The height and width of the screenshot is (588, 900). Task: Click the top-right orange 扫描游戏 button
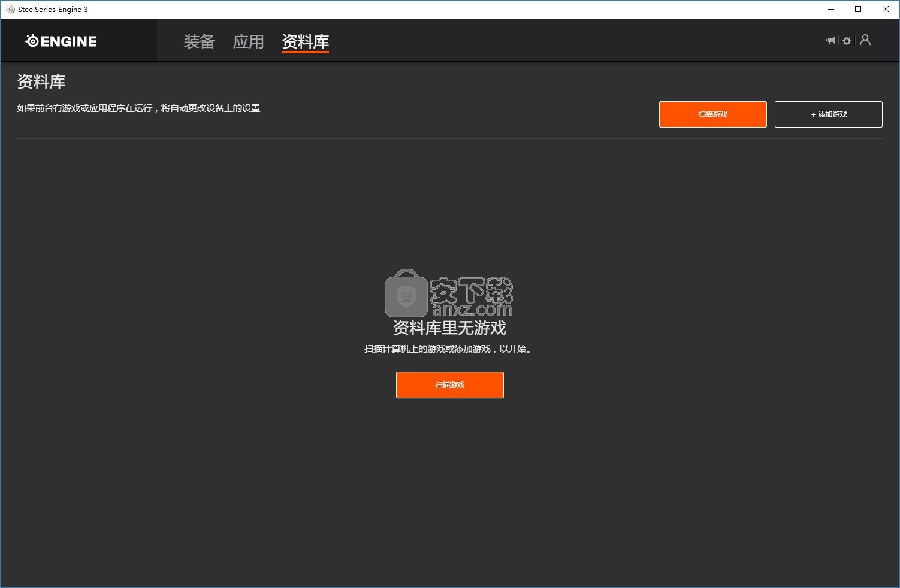(x=713, y=114)
